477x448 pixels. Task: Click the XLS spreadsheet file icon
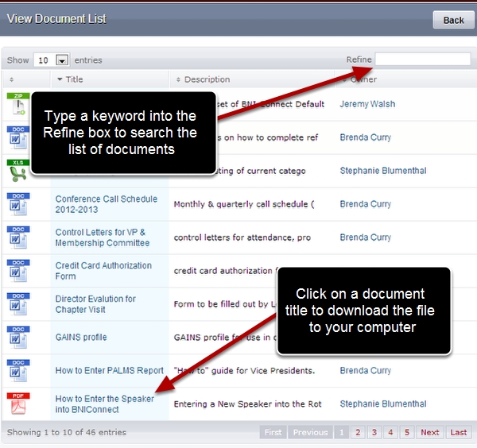click(17, 171)
